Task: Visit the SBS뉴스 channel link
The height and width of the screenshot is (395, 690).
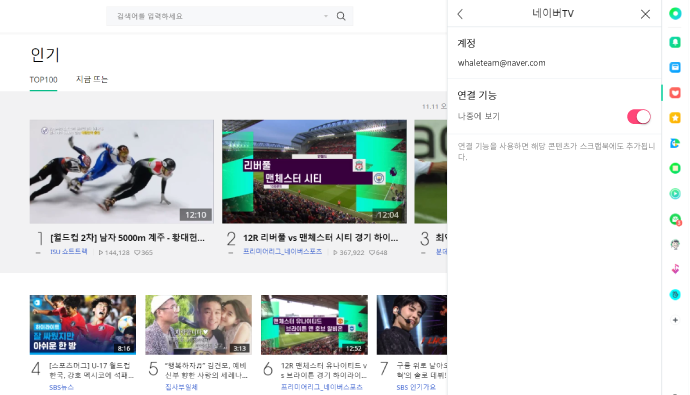Action: tap(62, 387)
